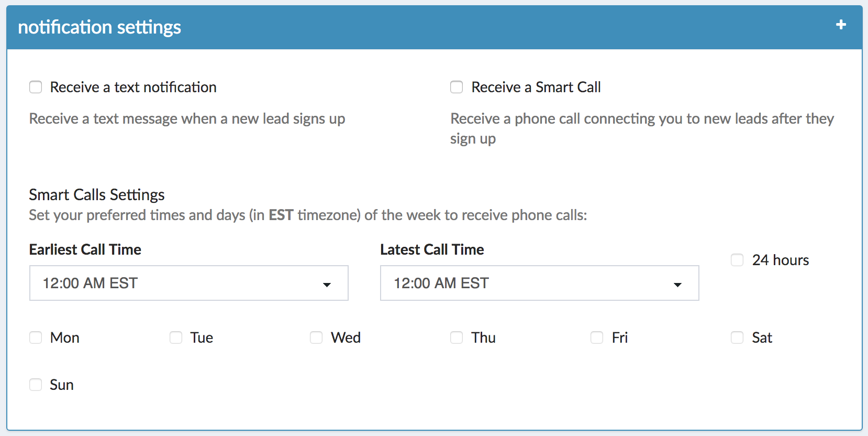
Task: Open the Latest Call Time dropdown
Action: pyautogui.click(x=539, y=283)
